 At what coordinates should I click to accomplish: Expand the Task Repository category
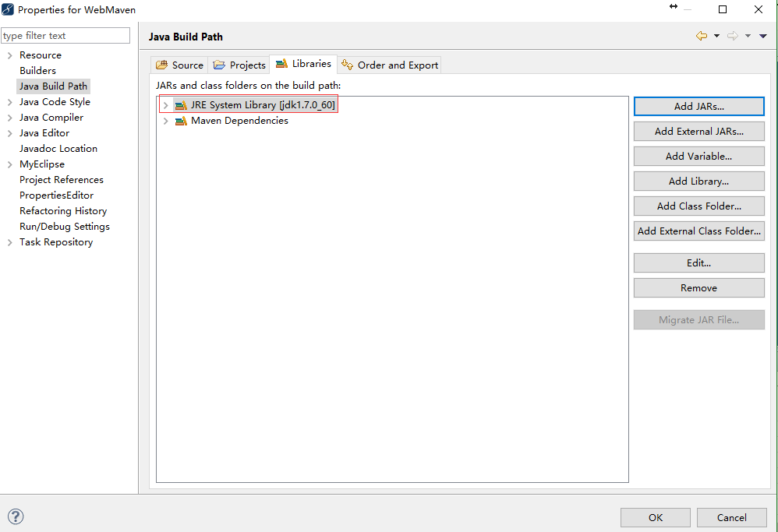click(10, 242)
